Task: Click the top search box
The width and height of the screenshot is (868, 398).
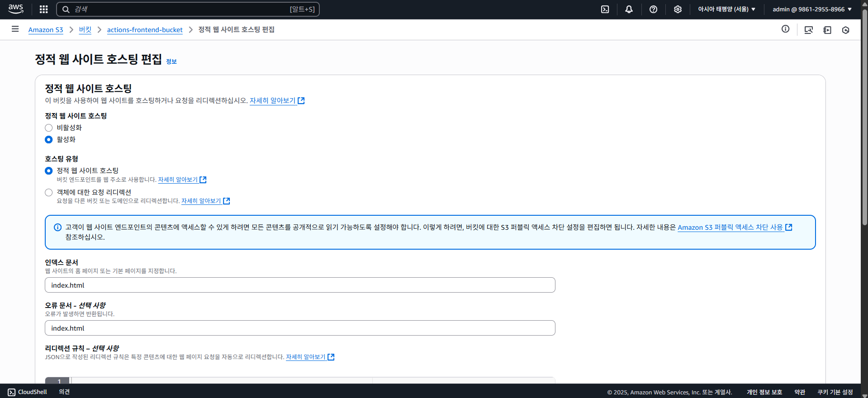Action: coord(188,9)
